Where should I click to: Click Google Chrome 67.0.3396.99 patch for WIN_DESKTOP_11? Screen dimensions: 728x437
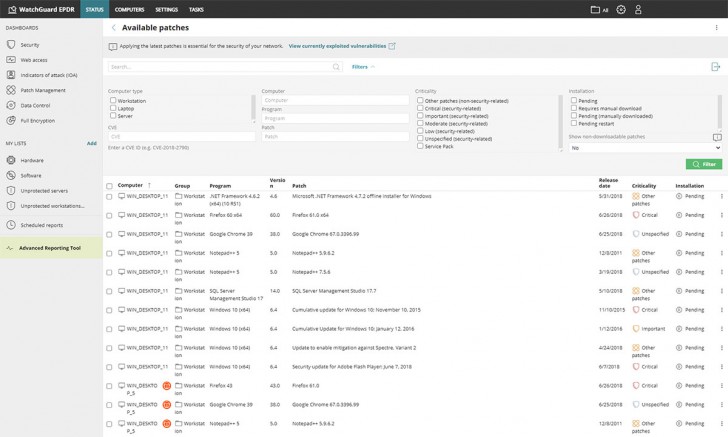325,234
